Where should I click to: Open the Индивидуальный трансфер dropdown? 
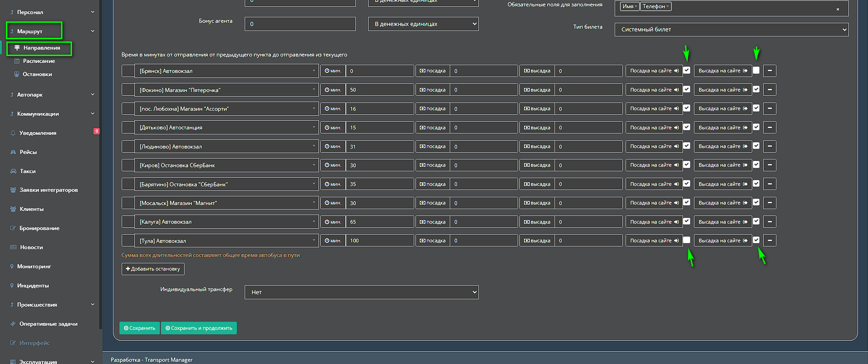(x=361, y=292)
